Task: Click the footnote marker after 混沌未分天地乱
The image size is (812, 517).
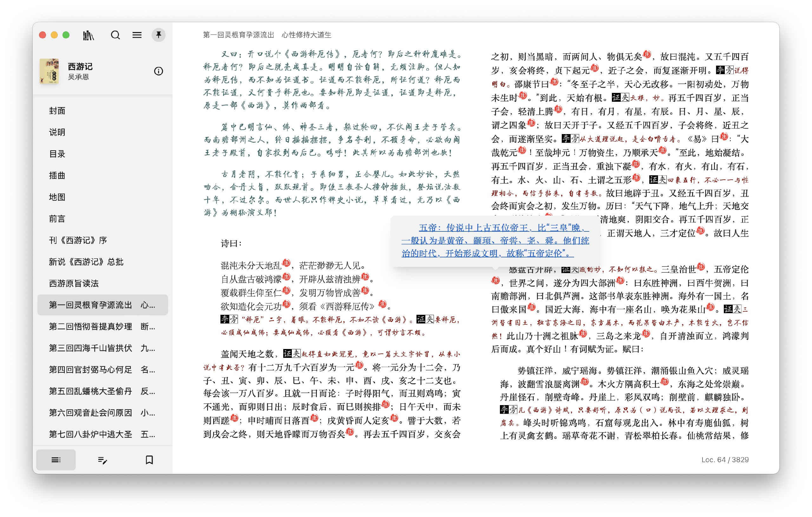Action: (286, 262)
